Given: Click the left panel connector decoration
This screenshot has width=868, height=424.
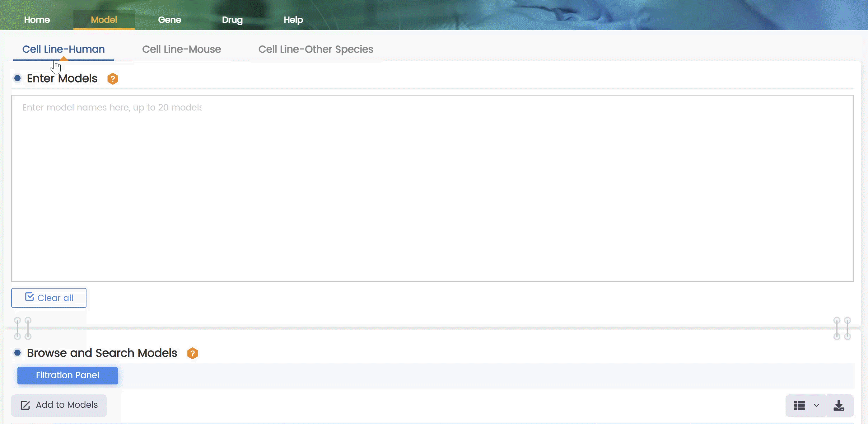Looking at the screenshot, I should pos(23,328).
